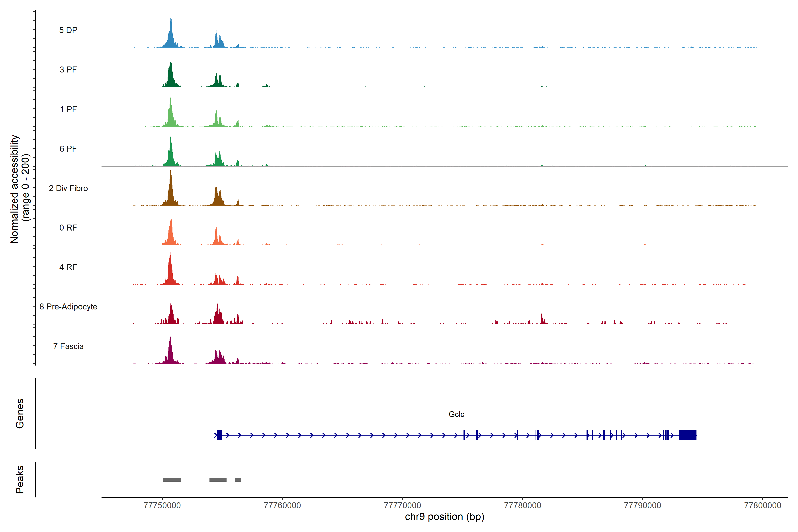Click the 2 Div Fibro track label

[68, 188]
